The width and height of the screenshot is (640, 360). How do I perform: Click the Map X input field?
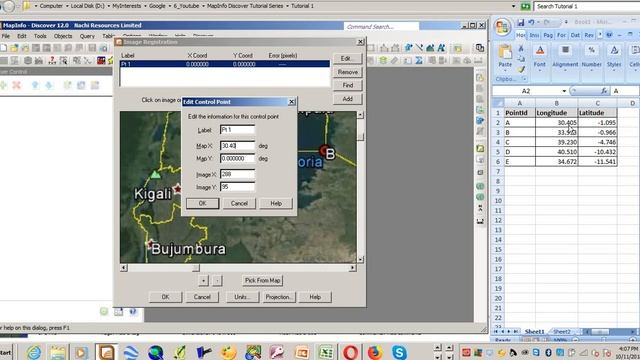[237, 146]
